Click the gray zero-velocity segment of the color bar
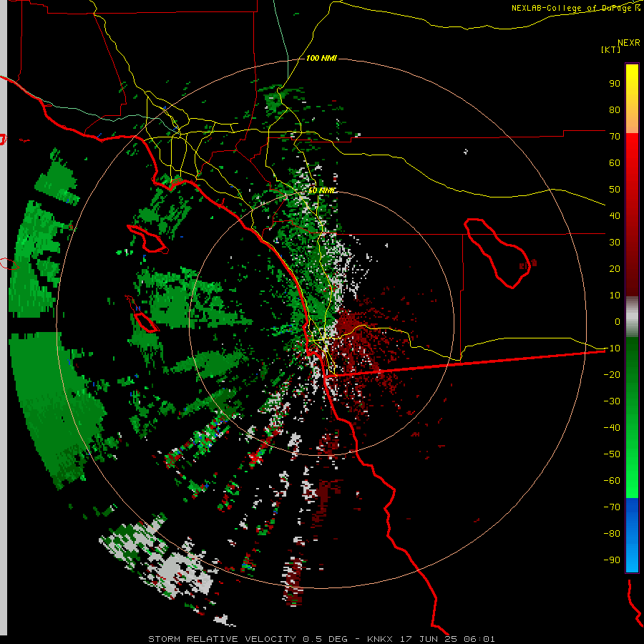Screen dimensions: 644x644 pyautogui.click(x=632, y=317)
